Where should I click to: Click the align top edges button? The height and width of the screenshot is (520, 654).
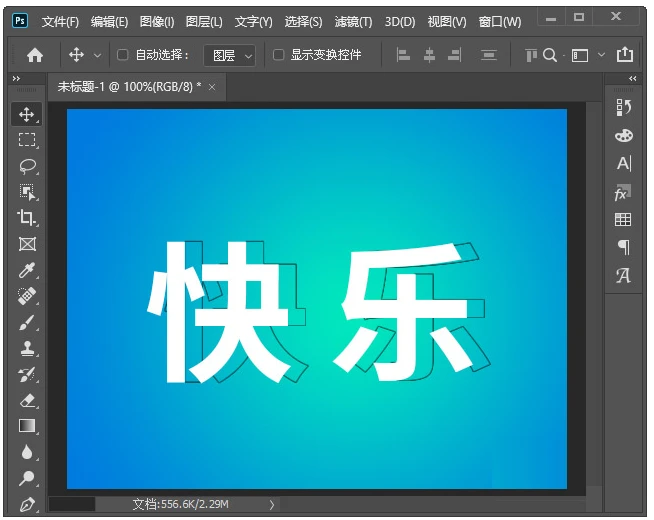pyautogui.click(x=531, y=55)
